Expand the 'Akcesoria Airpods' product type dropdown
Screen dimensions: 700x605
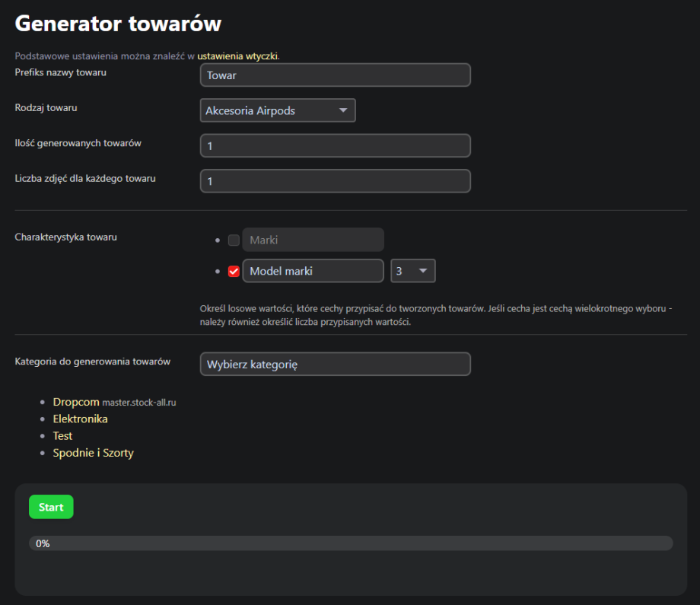278,110
